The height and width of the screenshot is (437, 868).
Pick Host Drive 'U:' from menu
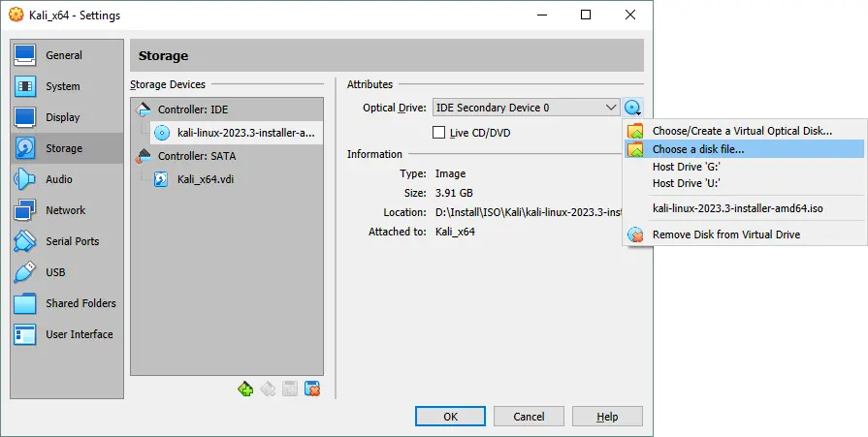pyautogui.click(x=686, y=183)
